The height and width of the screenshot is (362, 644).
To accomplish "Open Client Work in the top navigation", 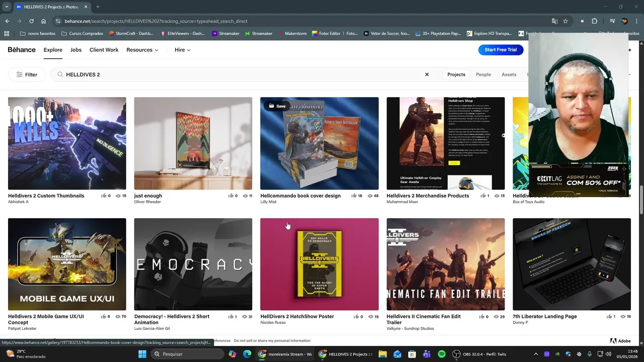I will [x=104, y=50].
